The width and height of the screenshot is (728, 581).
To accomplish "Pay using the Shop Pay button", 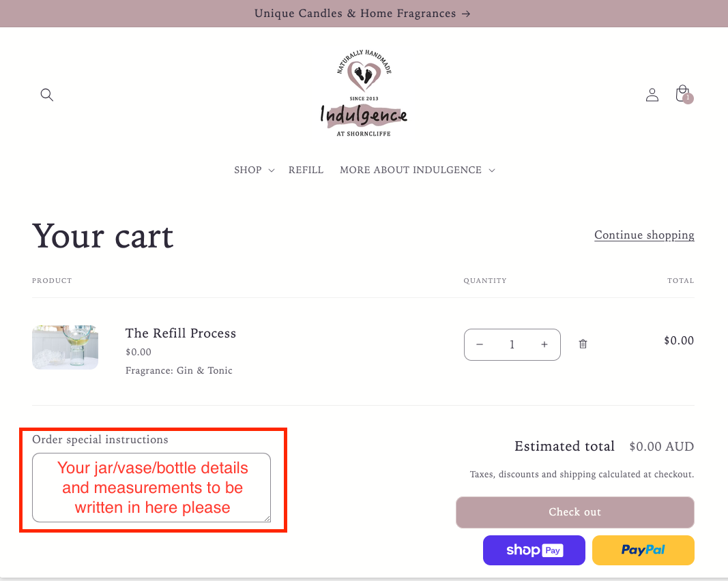I will [534, 550].
